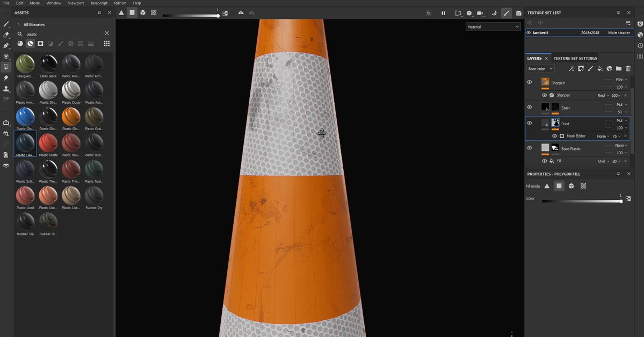
Task: Add mask icon in Layers panel
Action: click(x=581, y=69)
